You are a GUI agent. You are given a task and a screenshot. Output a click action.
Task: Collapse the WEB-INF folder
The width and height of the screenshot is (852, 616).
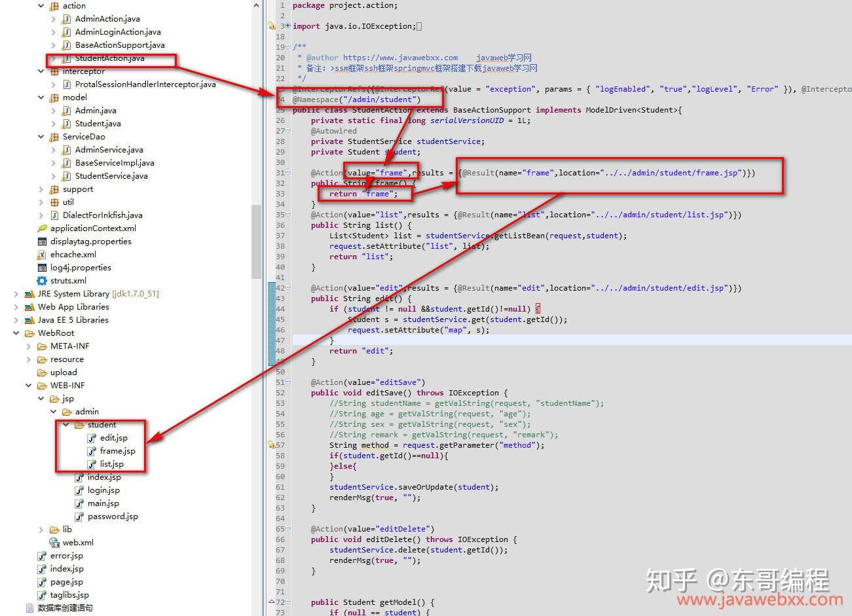pos(28,386)
